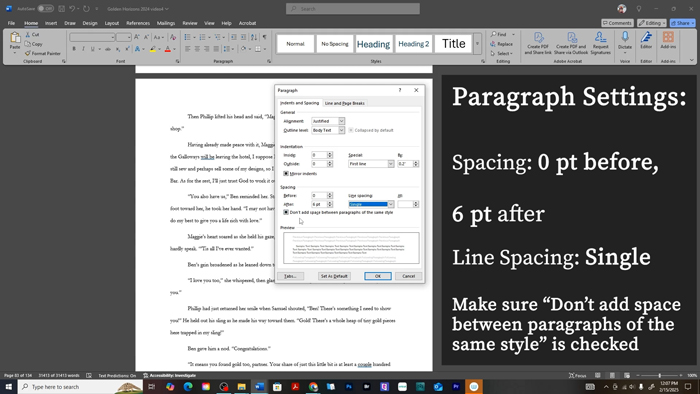Click the Share button
Screen dimensions: 700x394
click(x=683, y=23)
